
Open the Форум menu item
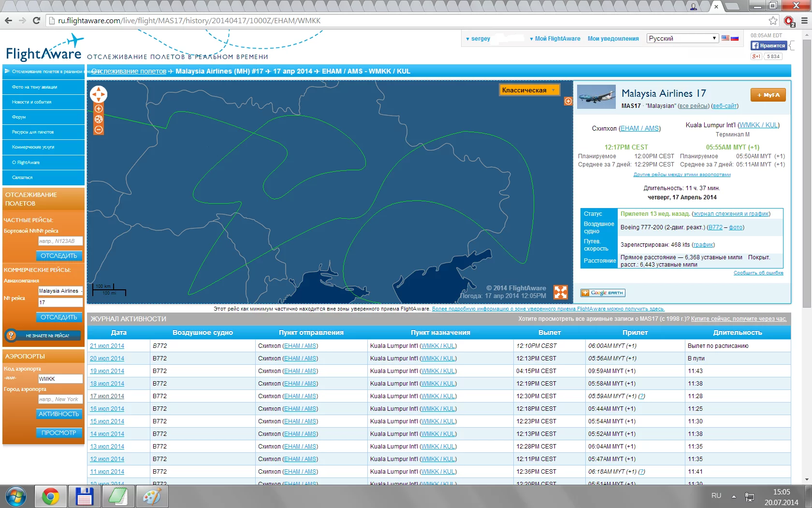(x=43, y=117)
